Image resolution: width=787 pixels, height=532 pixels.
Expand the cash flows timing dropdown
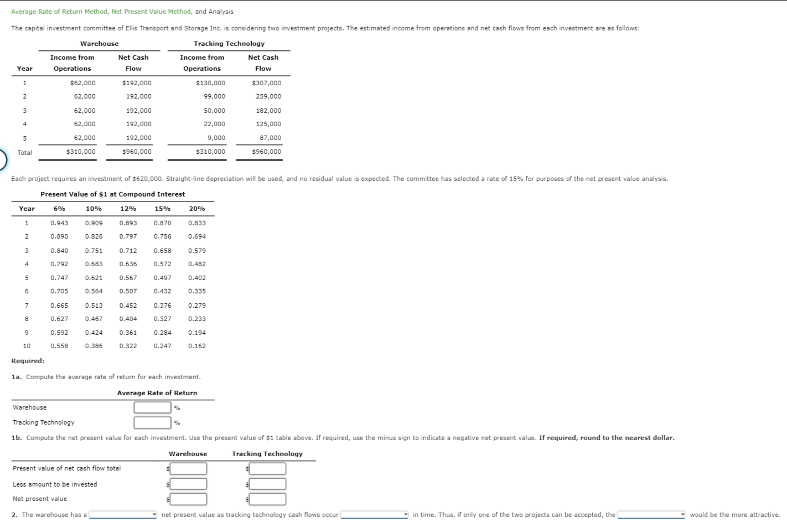coord(374,515)
